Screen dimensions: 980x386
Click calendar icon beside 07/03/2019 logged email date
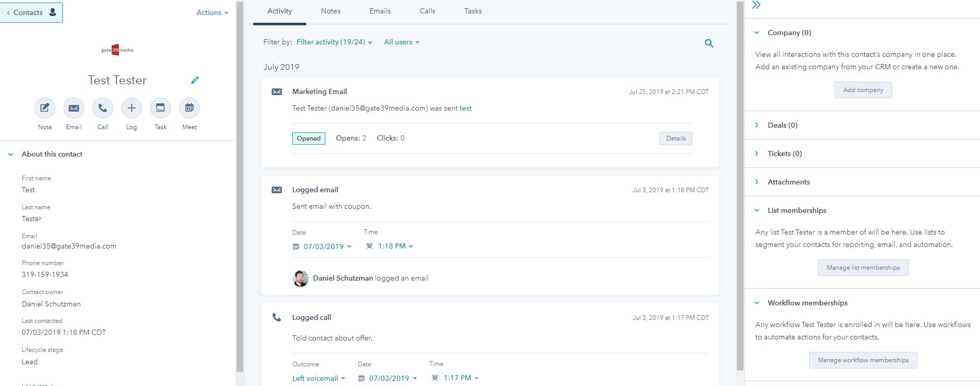(x=296, y=246)
